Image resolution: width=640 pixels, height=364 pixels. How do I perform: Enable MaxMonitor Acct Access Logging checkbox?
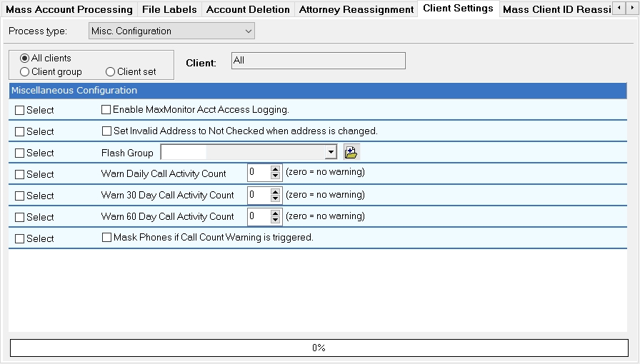(106, 110)
